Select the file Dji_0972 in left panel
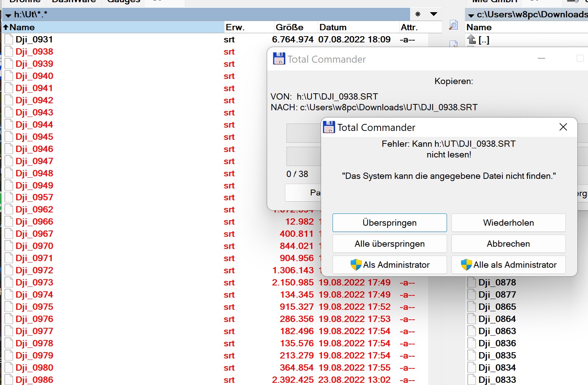This screenshot has height=385, width=588. (x=34, y=270)
